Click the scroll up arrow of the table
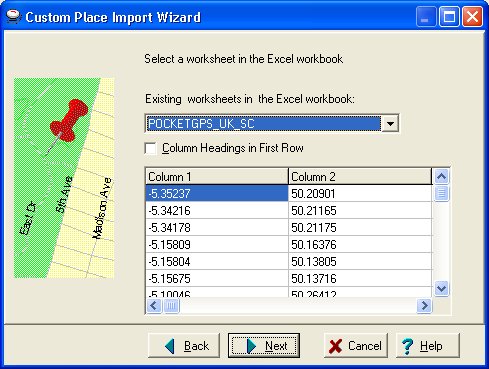 441,176
